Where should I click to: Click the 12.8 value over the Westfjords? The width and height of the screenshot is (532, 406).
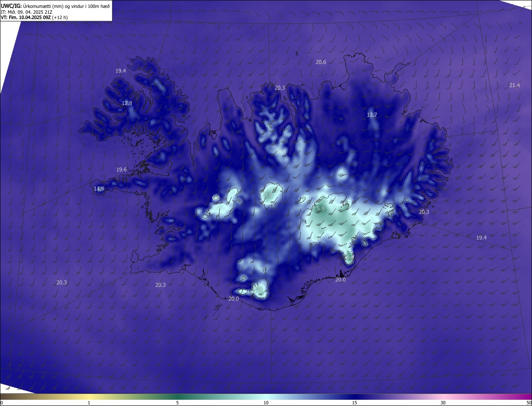(127, 103)
